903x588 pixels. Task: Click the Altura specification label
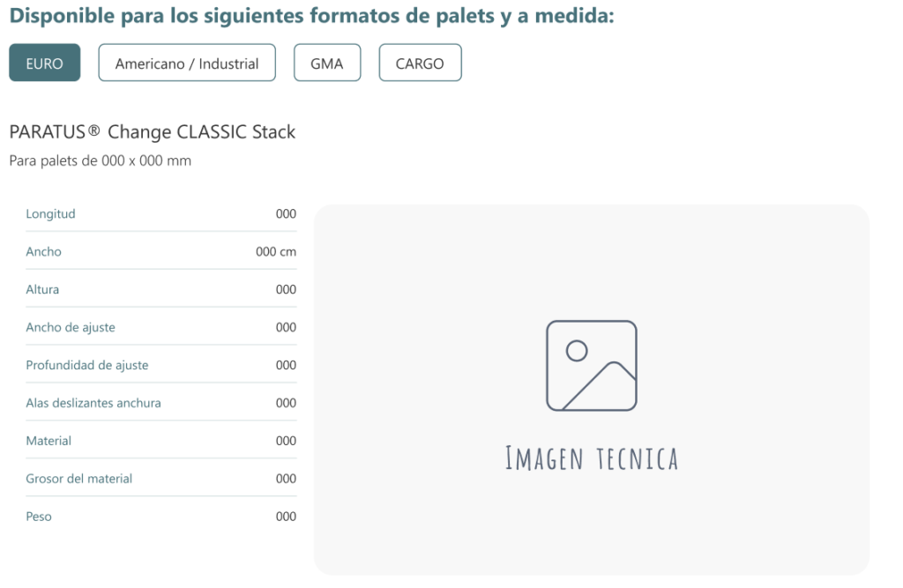click(43, 290)
